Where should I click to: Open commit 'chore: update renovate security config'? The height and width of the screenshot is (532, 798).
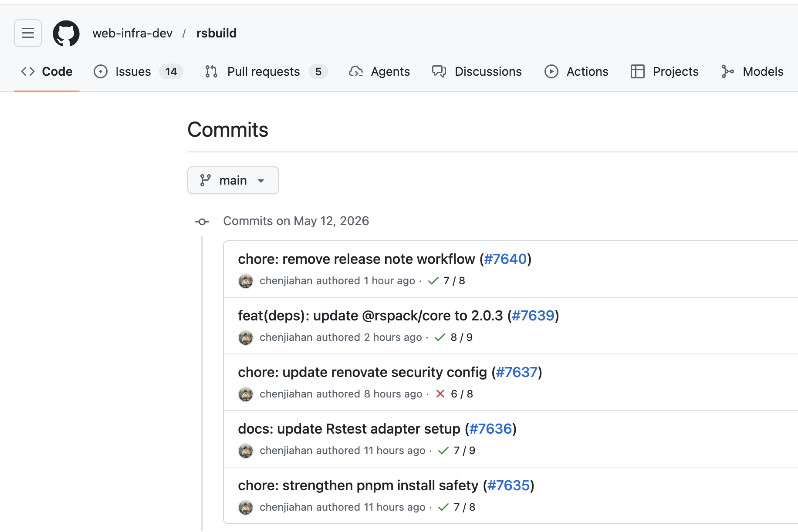point(362,372)
